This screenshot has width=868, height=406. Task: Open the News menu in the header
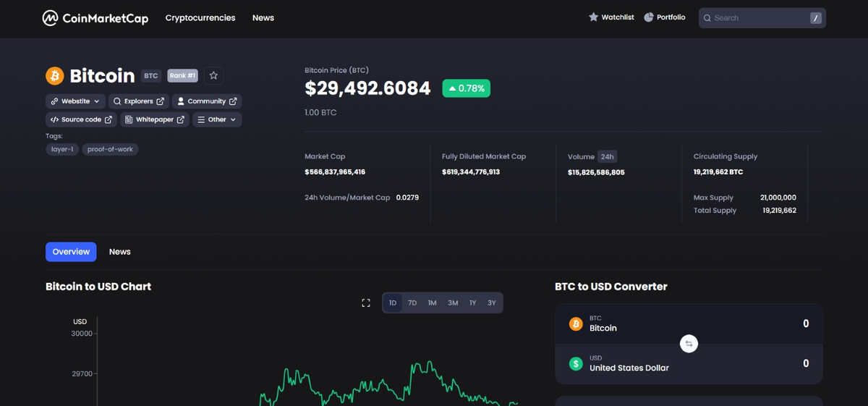[x=263, y=18]
